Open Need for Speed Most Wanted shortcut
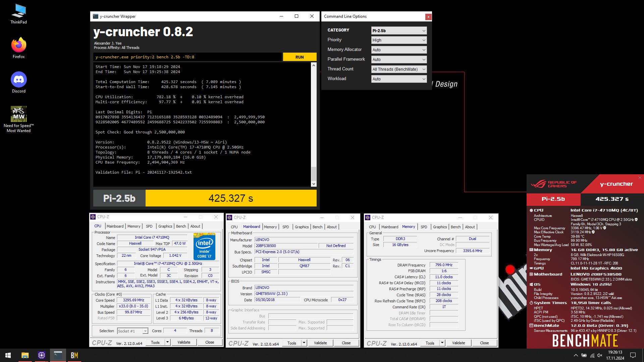 tap(18, 119)
